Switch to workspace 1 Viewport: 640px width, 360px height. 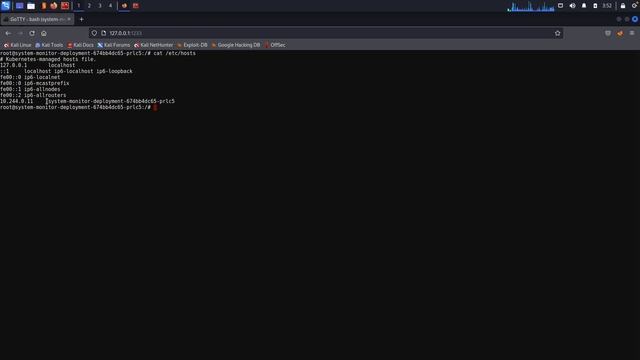pos(79,6)
